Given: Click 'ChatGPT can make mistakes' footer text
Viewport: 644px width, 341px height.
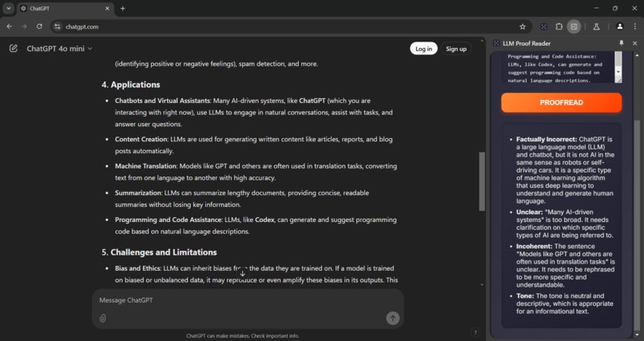Looking at the screenshot, I should (242, 335).
